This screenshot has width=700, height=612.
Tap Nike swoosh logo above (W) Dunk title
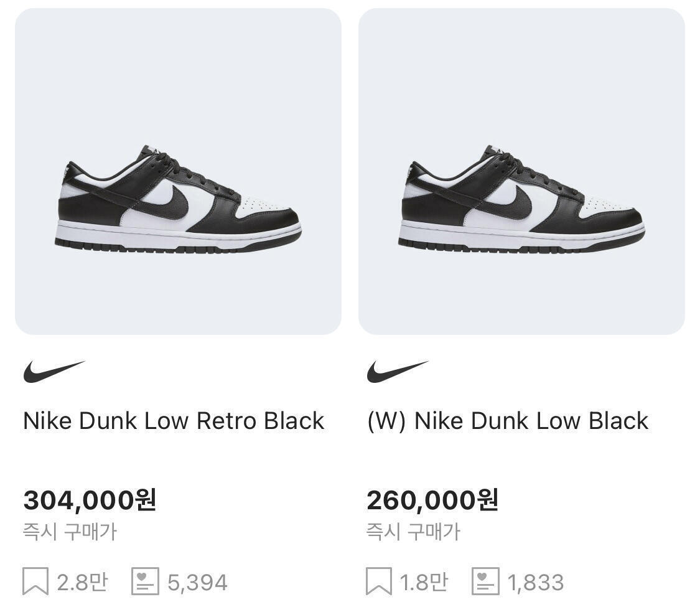point(398,372)
